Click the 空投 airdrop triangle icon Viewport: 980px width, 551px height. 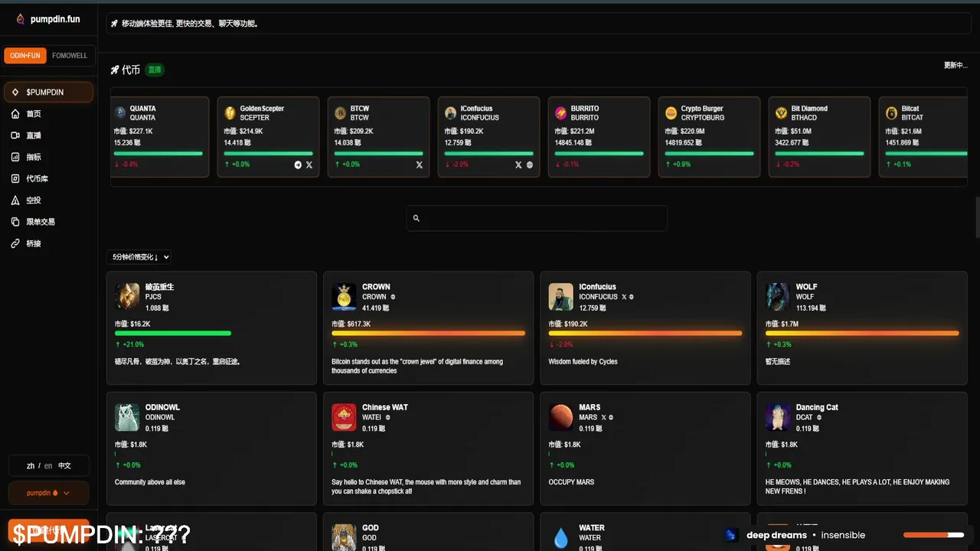click(15, 201)
